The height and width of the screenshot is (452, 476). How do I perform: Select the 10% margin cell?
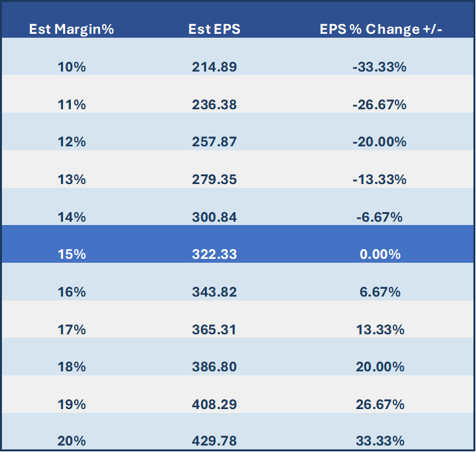point(71,67)
